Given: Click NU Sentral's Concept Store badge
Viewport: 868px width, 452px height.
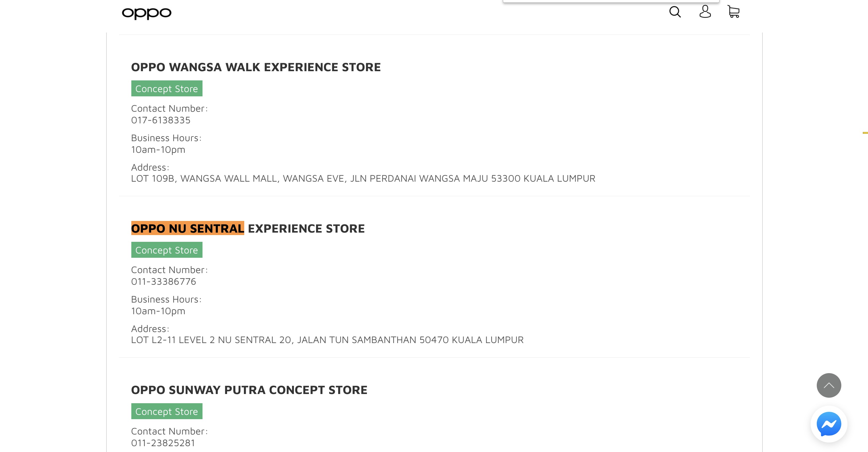Looking at the screenshot, I should point(167,250).
